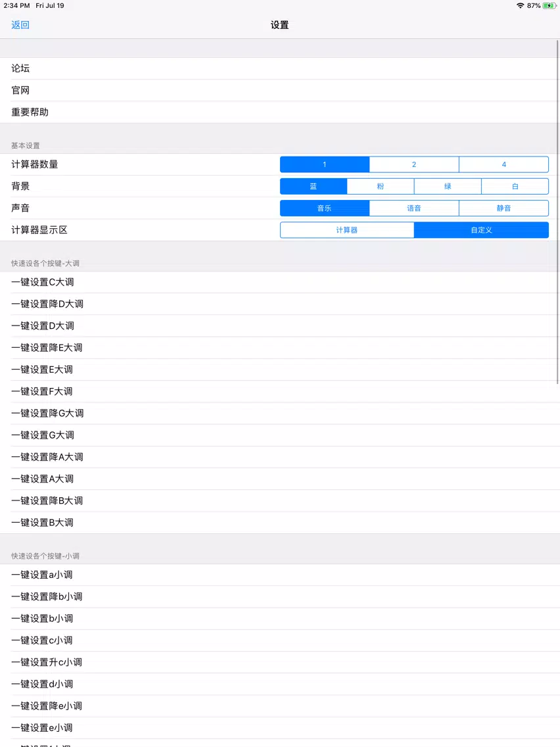This screenshot has height=747, width=560.
Task: Set calculator count to 4
Action: pyautogui.click(x=504, y=164)
